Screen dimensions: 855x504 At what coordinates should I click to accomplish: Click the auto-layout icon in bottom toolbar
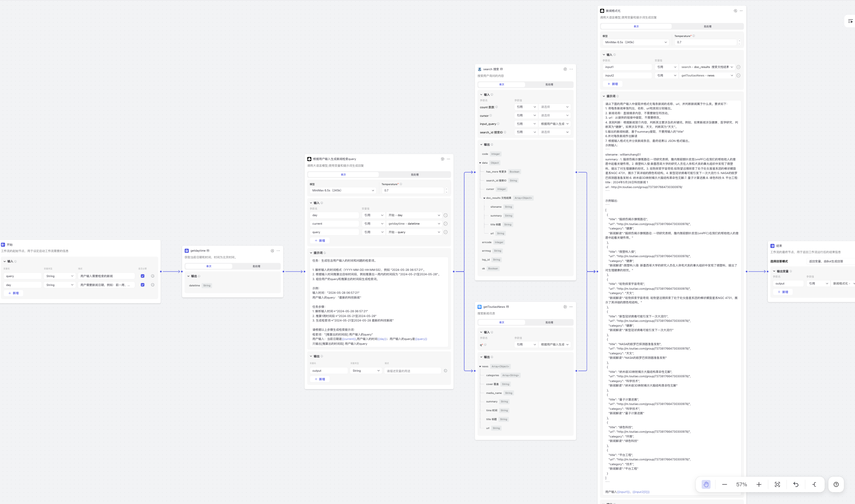coord(814,484)
